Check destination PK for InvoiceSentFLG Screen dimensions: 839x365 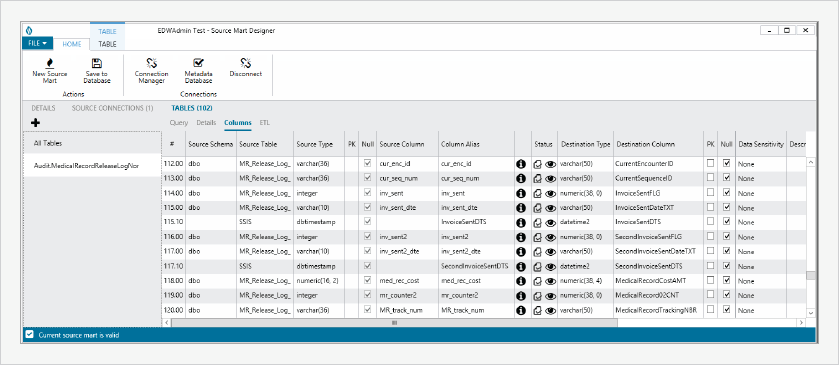[x=711, y=193]
